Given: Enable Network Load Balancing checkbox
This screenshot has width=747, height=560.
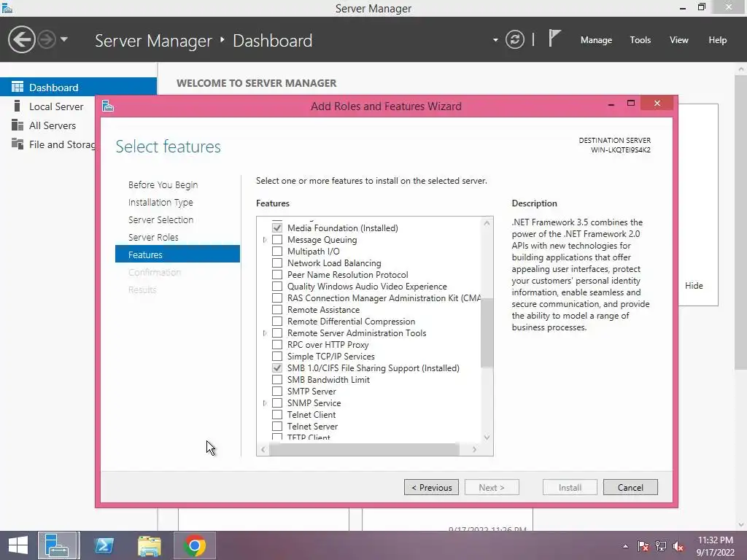Looking at the screenshot, I should (x=276, y=262).
